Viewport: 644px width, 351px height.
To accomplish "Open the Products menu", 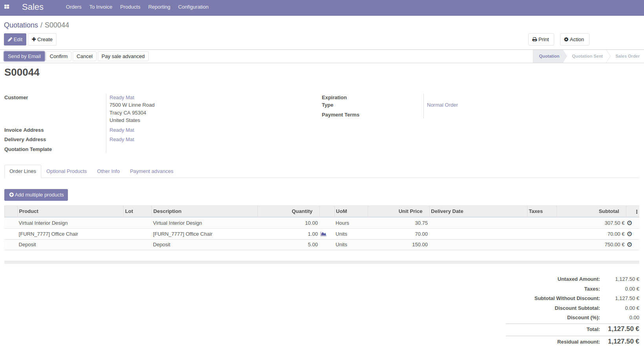I will [130, 7].
